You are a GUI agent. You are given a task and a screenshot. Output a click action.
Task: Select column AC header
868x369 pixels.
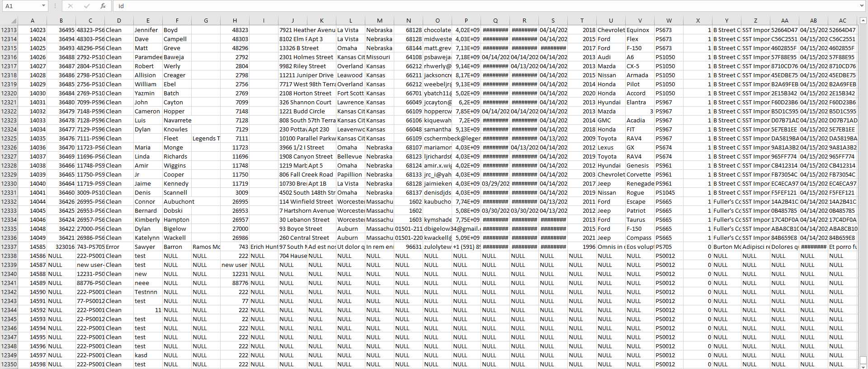click(x=842, y=20)
